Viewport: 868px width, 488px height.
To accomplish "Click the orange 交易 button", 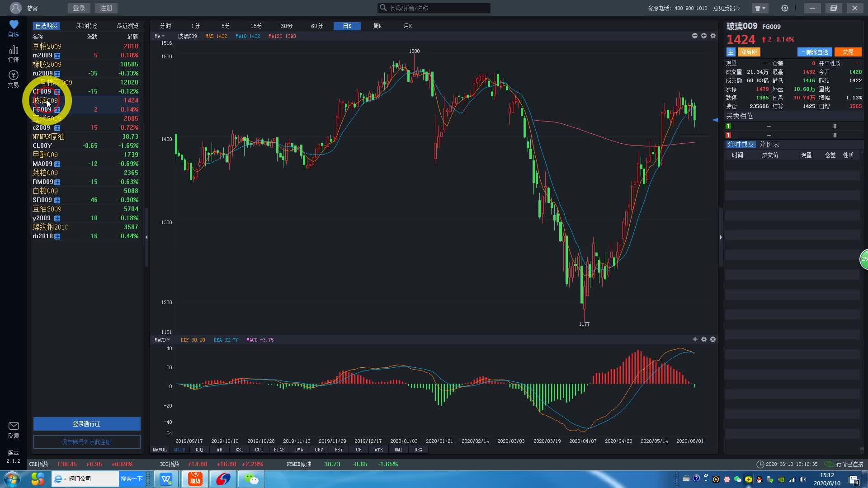I will pos(848,52).
